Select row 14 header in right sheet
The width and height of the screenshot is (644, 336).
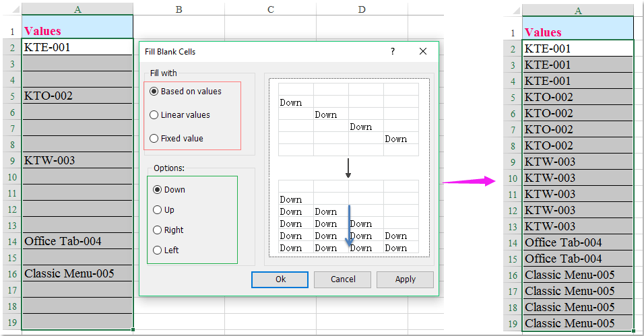coord(513,242)
